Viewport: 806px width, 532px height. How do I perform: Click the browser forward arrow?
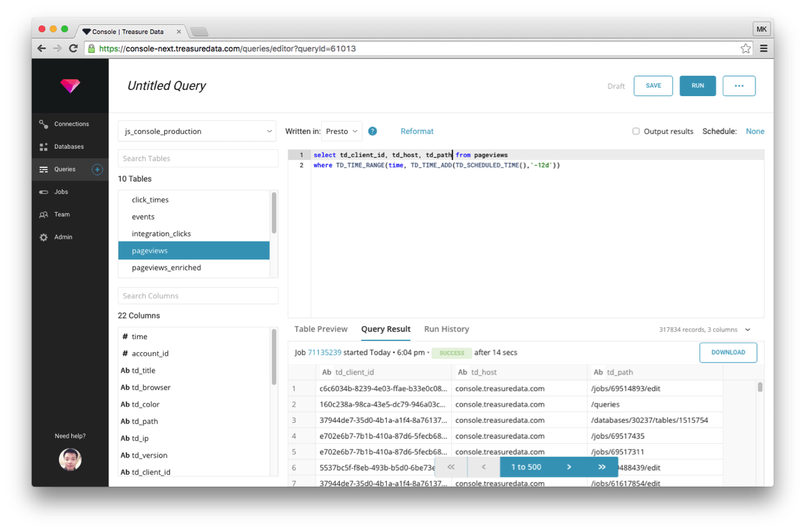click(x=57, y=48)
